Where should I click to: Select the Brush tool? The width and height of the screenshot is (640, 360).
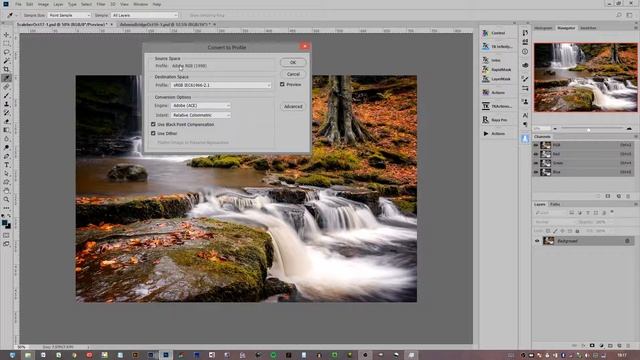tap(6, 96)
